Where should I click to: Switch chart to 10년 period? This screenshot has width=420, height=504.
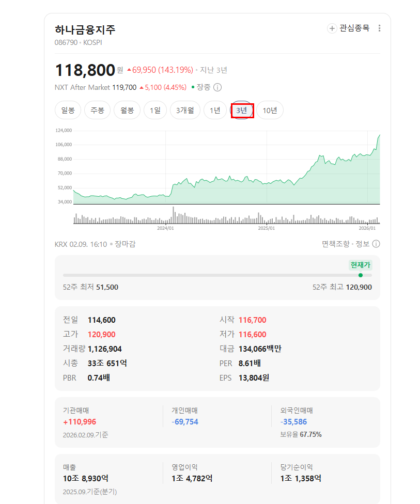(x=270, y=111)
